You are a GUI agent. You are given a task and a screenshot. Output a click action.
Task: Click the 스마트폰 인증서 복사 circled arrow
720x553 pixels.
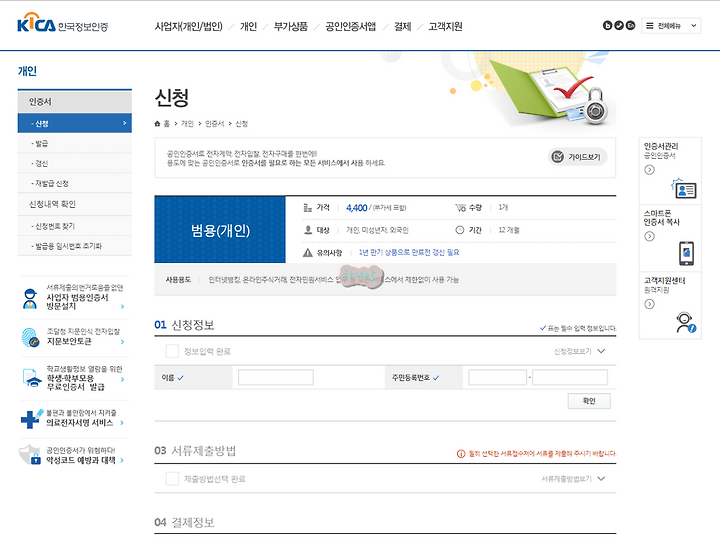tap(649, 236)
